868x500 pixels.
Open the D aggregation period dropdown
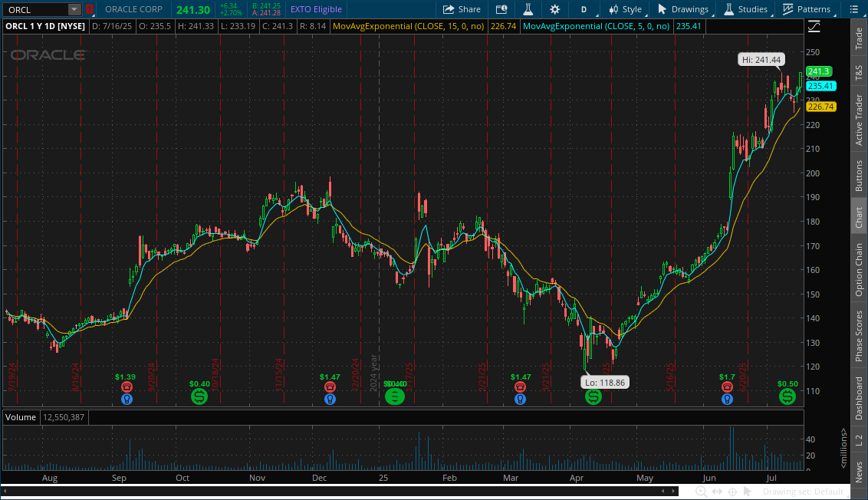coord(584,9)
